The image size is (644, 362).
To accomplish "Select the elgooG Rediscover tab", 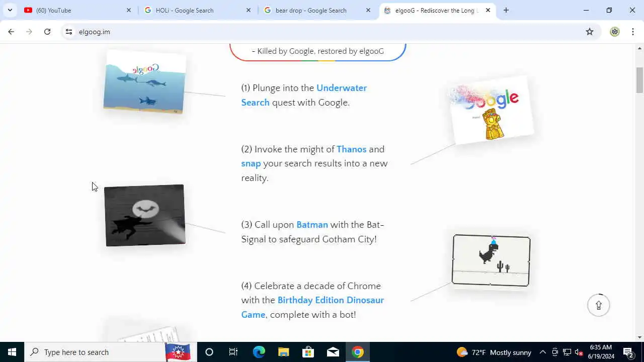I will pyautogui.click(x=437, y=10).
